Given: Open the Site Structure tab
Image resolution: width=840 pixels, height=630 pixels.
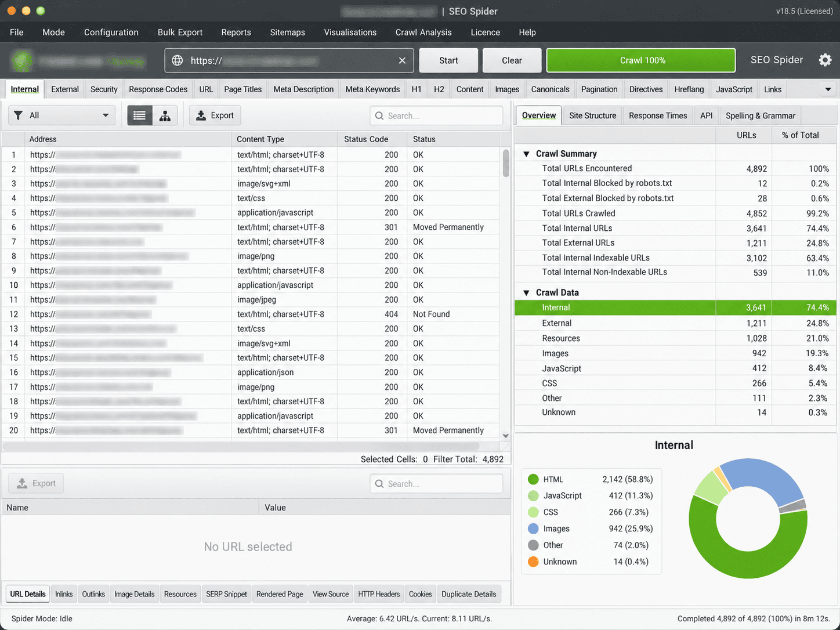Looking at the screenshot, I should coord(593,115).
